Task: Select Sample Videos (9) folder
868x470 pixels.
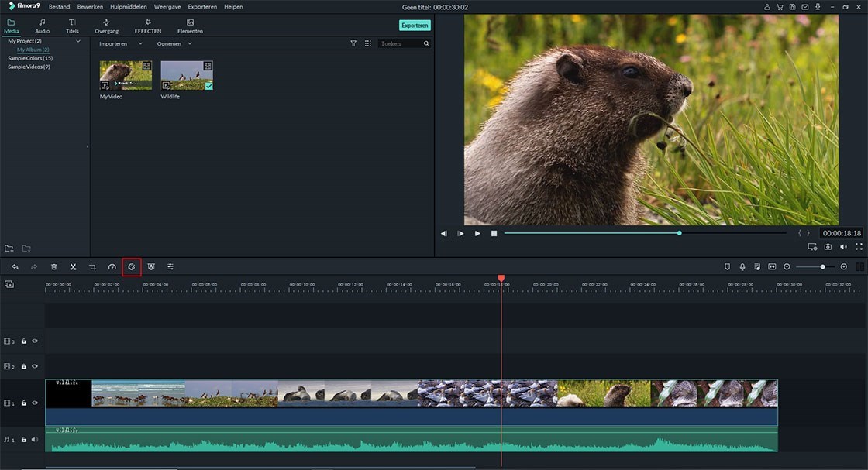Action: [29, 67]
